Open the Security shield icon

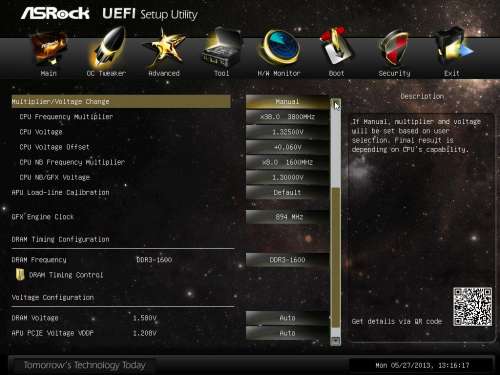coord(394,48)
